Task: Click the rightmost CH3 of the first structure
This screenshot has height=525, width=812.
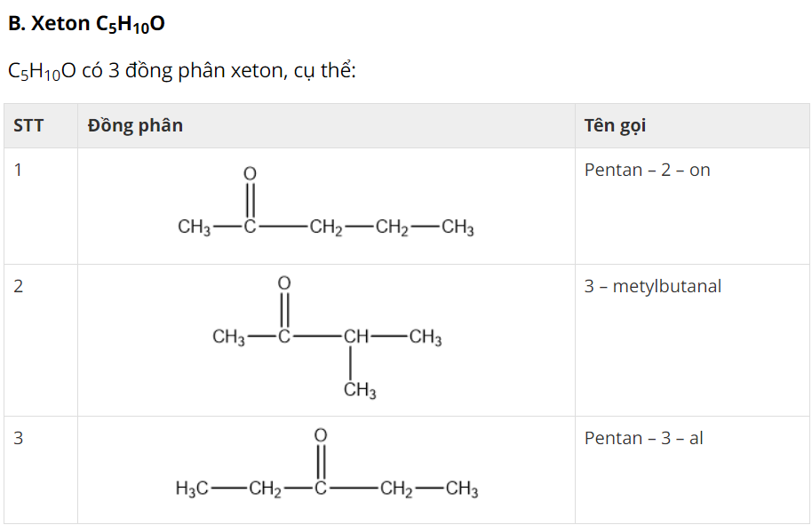Action: pos(458,228)
